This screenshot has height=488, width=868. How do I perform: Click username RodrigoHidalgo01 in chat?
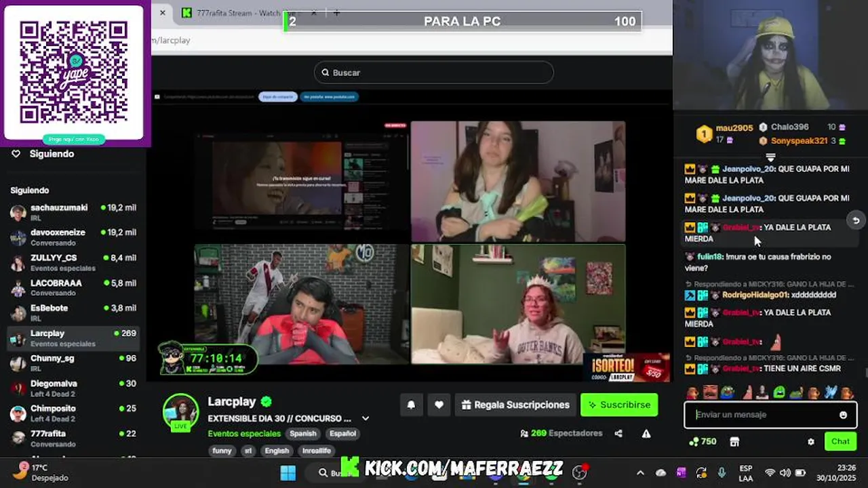coord(755,295)
